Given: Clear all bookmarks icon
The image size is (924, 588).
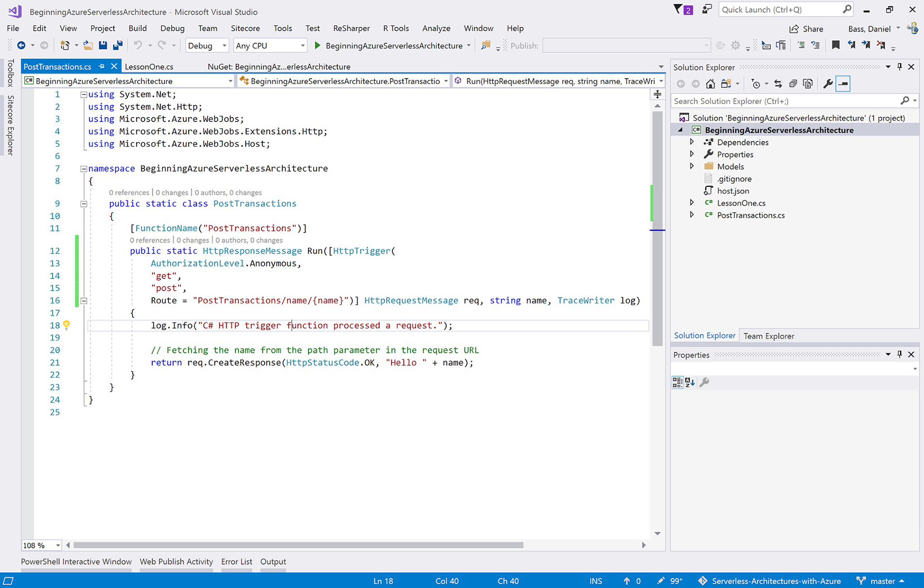Looking at the screenshot, I should point(881,45).
